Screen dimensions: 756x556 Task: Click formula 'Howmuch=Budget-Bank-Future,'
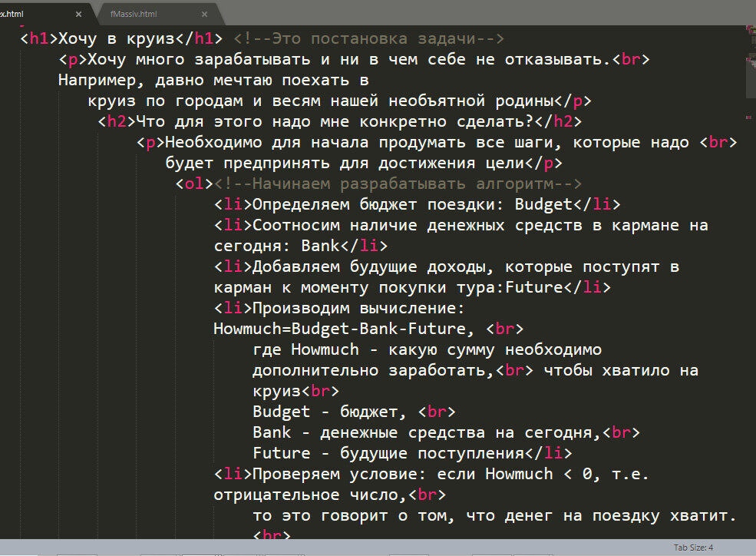coord(345,329)
